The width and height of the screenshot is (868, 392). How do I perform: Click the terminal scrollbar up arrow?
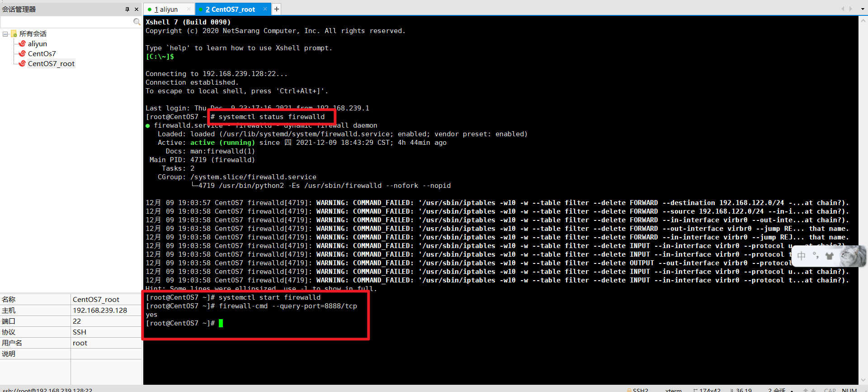[863, 20]
